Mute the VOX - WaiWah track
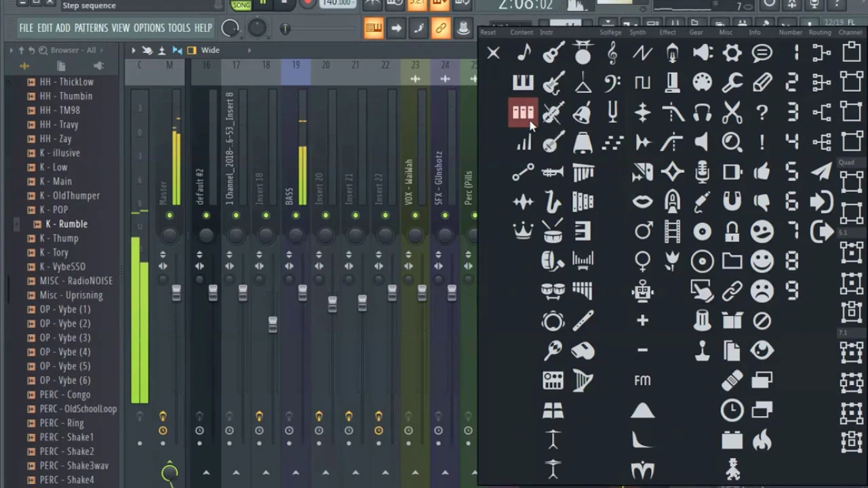This screenshot has height=488, width=868. (x=415, y=216)
